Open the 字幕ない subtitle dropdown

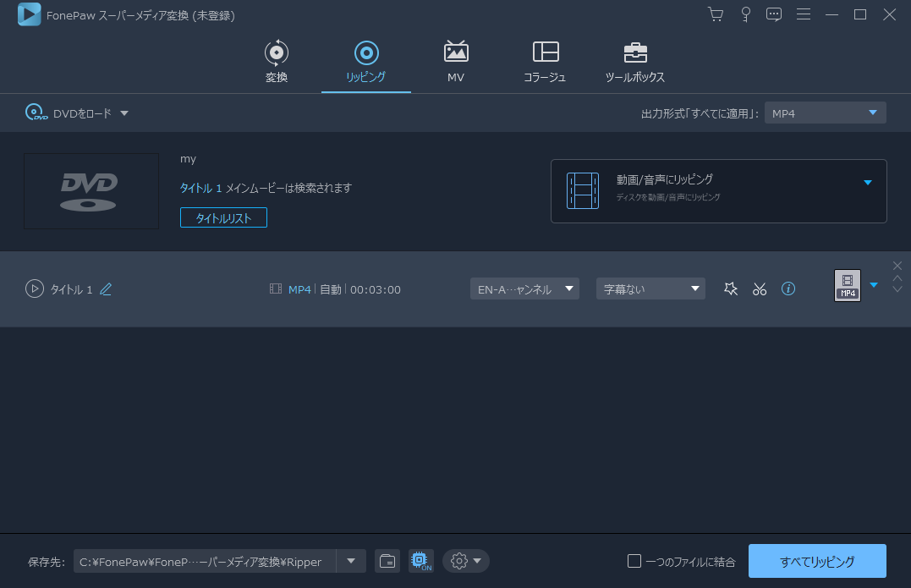click(650, 289)
